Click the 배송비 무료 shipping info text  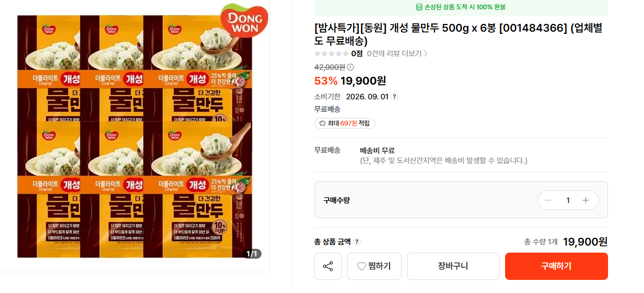pos(378,150)
